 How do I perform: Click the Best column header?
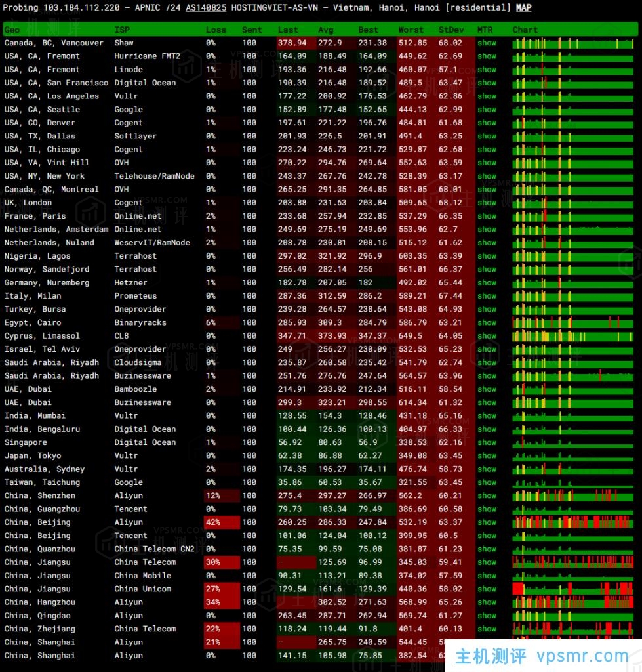(x=369, y=30)
